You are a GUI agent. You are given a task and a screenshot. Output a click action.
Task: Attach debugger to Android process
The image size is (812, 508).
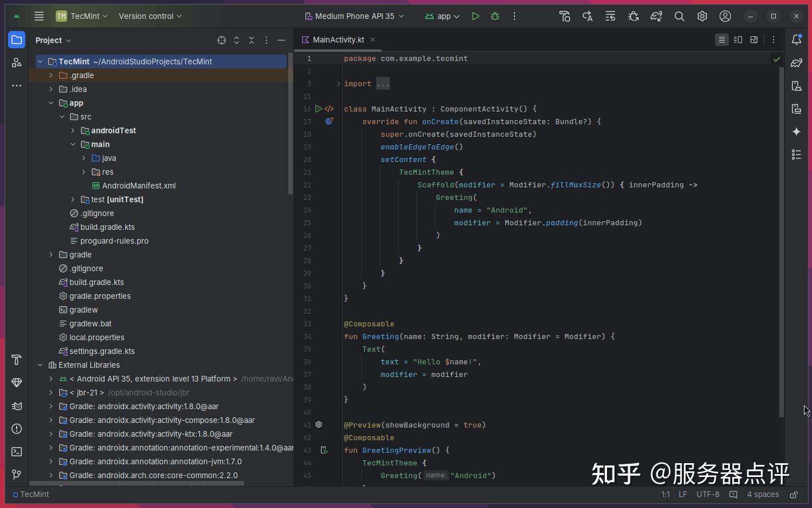(x=633, y=16)
